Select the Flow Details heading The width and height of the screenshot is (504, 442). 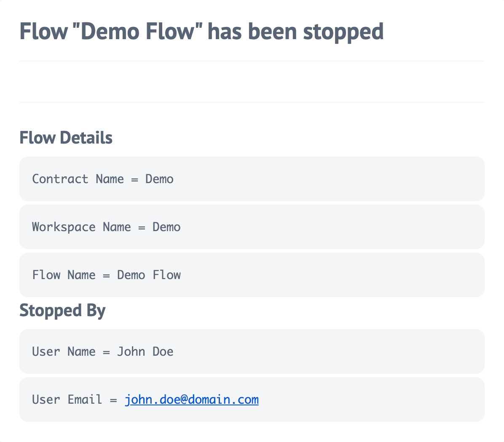66,138
